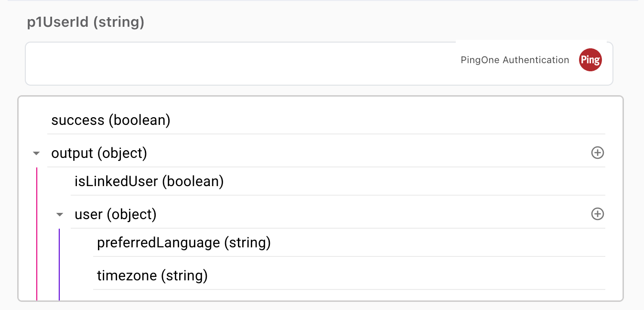Click the disclosure triangle next to user
This screenshot has width=644, height=310.
59,214
